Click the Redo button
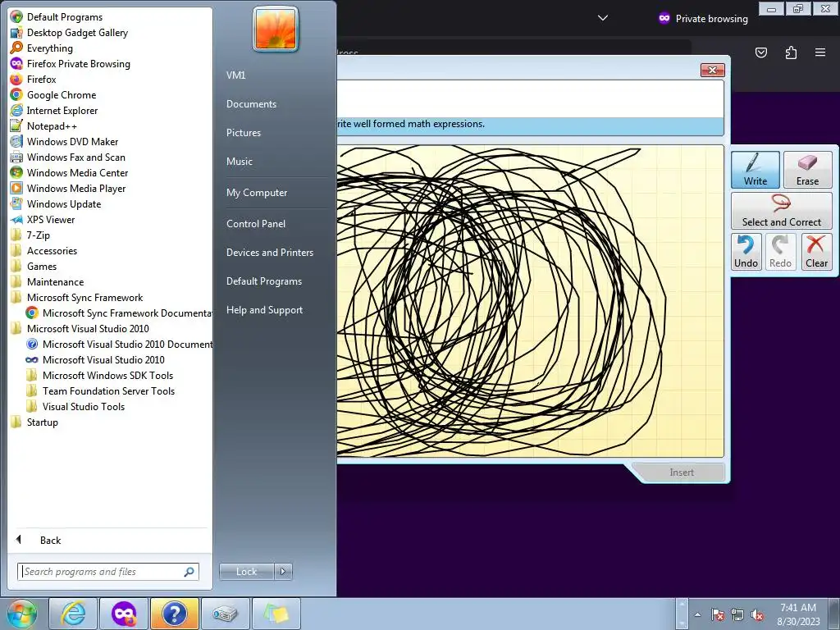Screen dimensions: 840x630 coord(781,252)
